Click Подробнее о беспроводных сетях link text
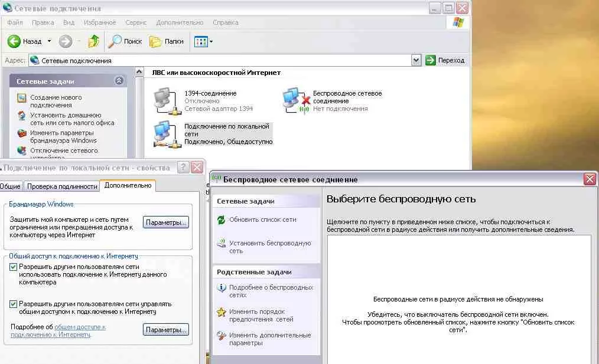The image size is (599, 364). pos(271,291)
